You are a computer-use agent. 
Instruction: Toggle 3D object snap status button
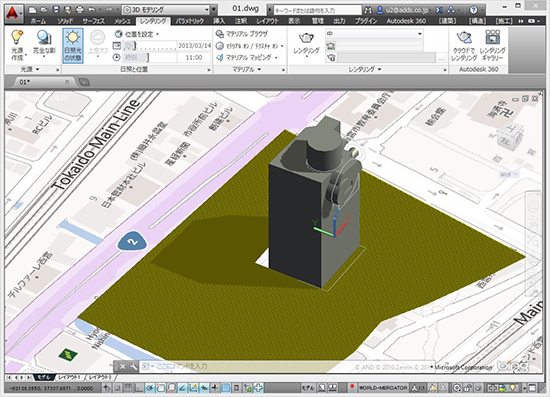click(172, 388)
